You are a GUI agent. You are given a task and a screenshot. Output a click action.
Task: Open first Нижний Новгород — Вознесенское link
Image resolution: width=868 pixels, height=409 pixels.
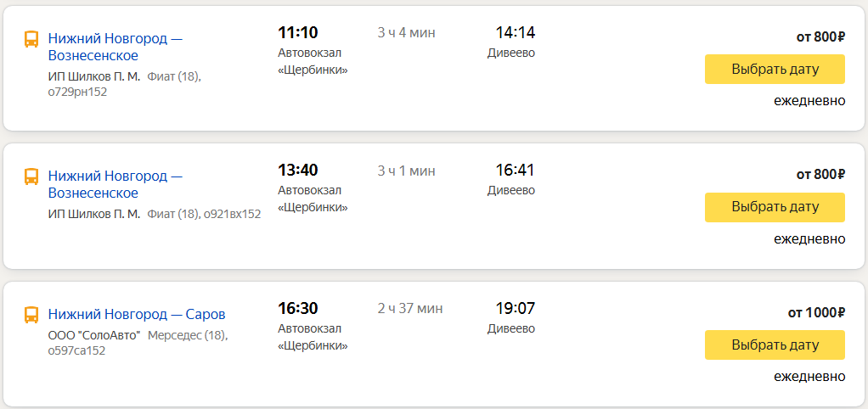pyautogui.click(x=116, y=47)
